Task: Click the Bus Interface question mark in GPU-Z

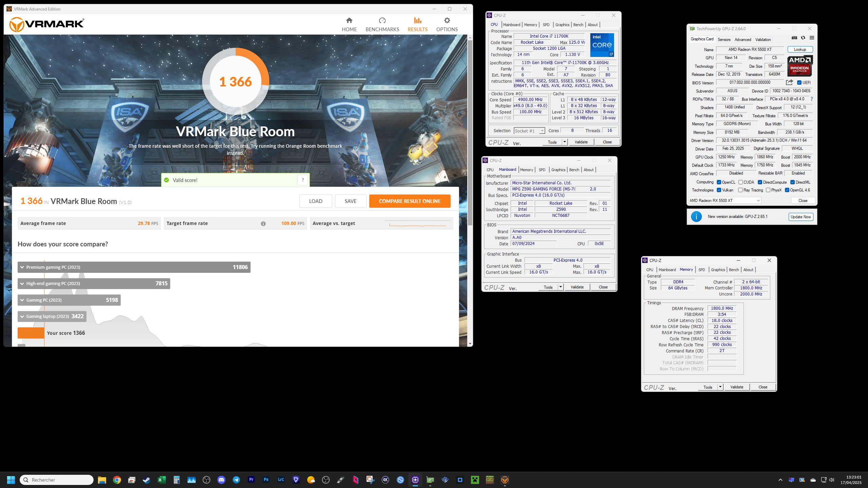Action: click(811, 99)
